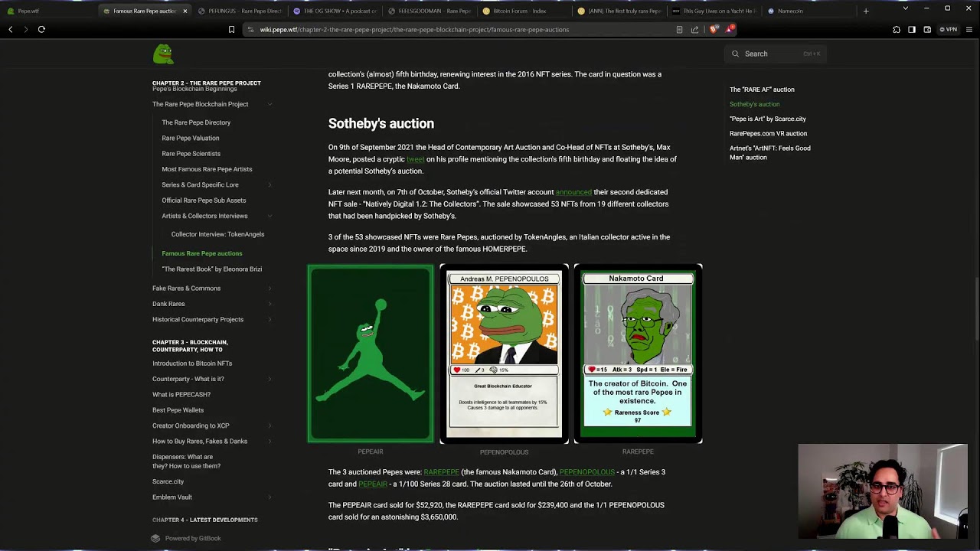This screenshot has width=980, height=551.
Task: Expand the Emblem Vault chevron
Action: (x=269, y=497)
